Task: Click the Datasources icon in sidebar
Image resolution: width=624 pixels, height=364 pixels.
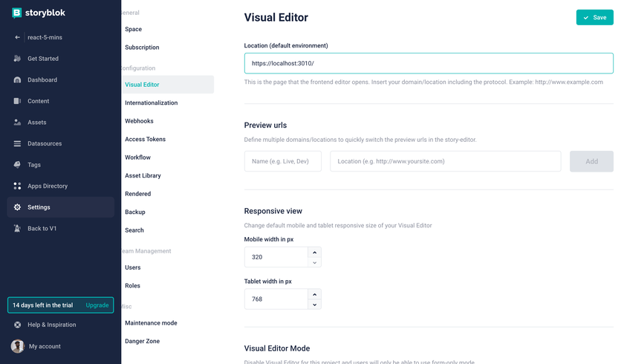Action: click(17, 143)
